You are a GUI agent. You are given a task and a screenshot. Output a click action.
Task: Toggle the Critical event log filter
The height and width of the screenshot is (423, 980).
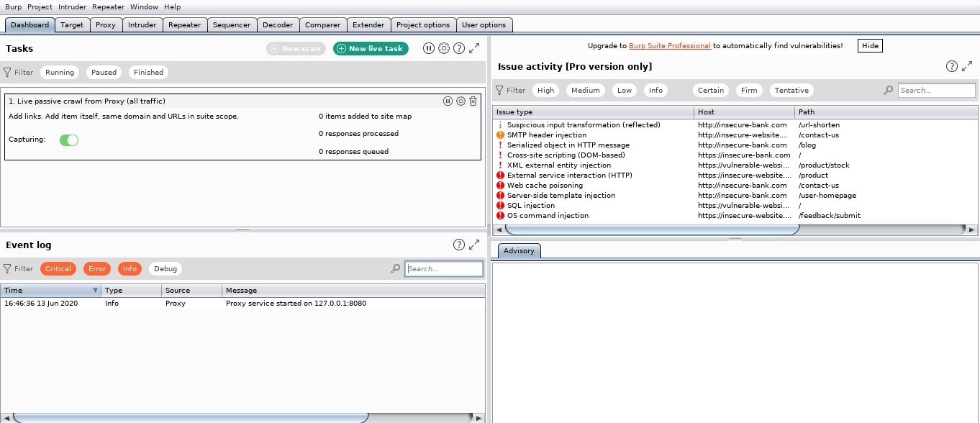coord(58,268)
